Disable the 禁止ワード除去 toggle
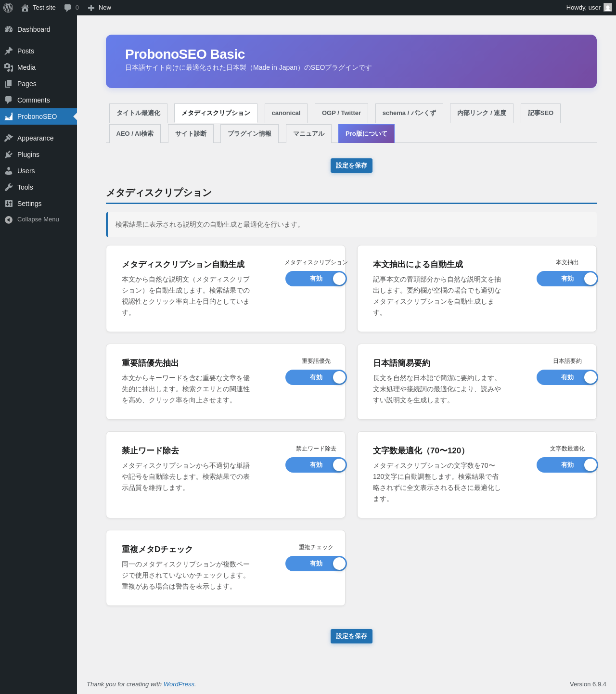616x694 pixels. click(x=316, y=465)
